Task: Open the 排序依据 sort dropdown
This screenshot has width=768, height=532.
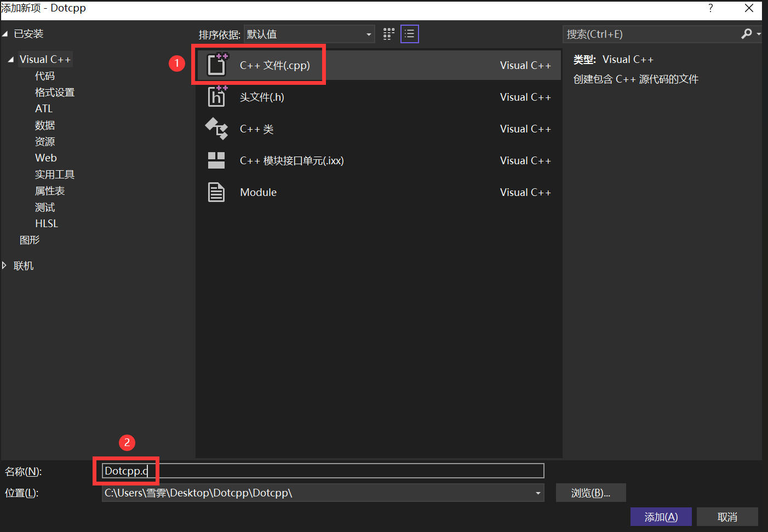Action: pyautogui.click(x=310, y=34)
